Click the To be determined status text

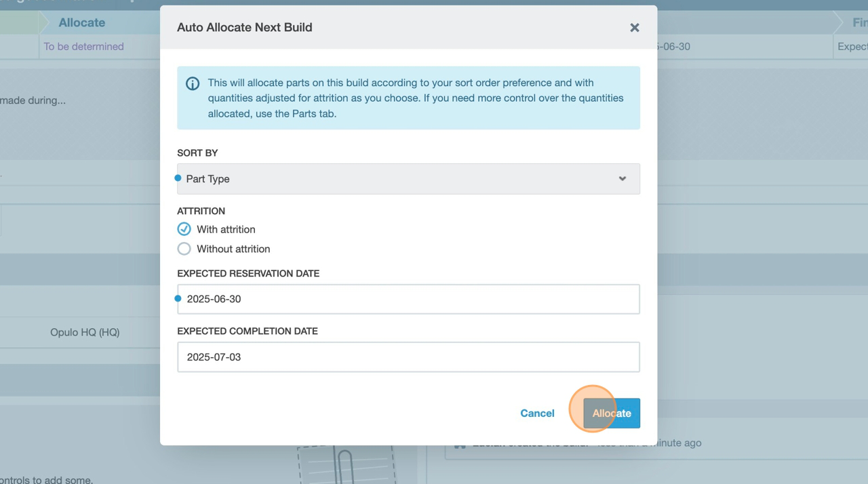point(83,47)
